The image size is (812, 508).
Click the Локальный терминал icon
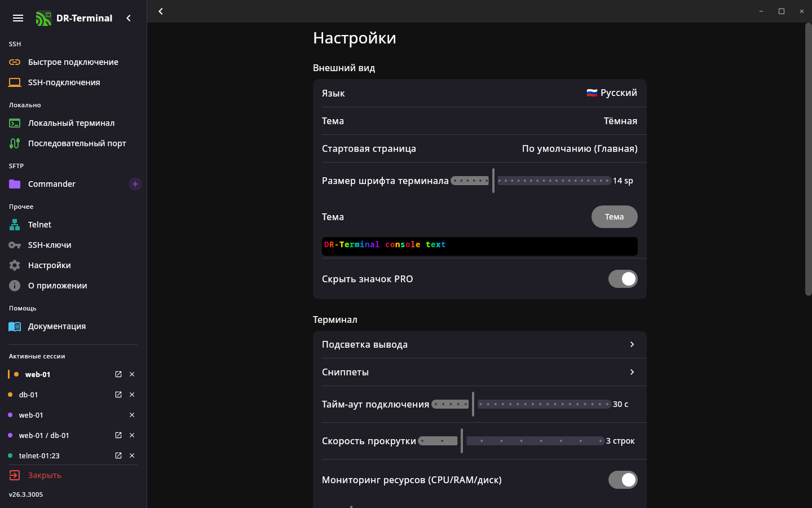15,123
